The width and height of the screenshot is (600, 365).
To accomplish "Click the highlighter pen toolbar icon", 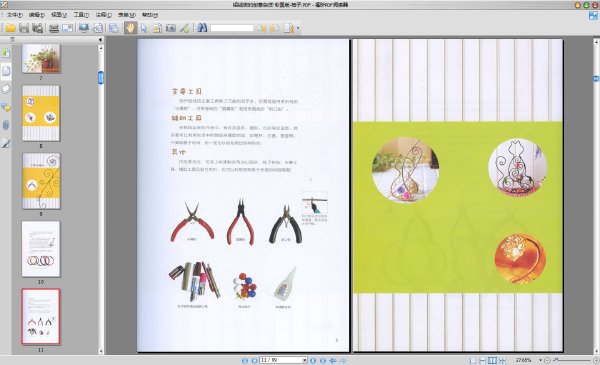I will tap(185, 28).
